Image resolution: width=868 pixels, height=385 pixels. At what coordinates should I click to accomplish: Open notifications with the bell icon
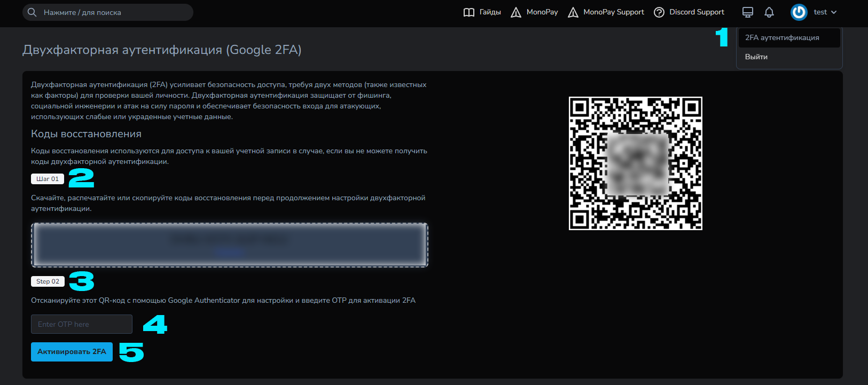[769, 12]
